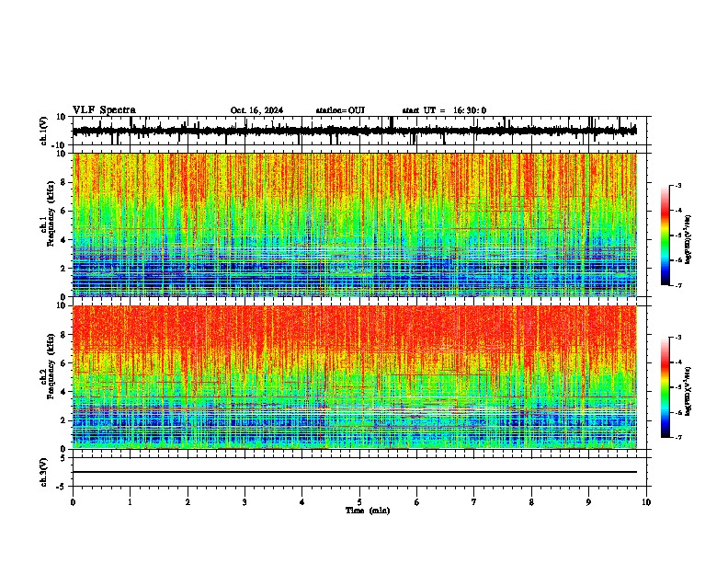Click time axis tick label "6"
The image size is (728, 563).
(417, 502)
